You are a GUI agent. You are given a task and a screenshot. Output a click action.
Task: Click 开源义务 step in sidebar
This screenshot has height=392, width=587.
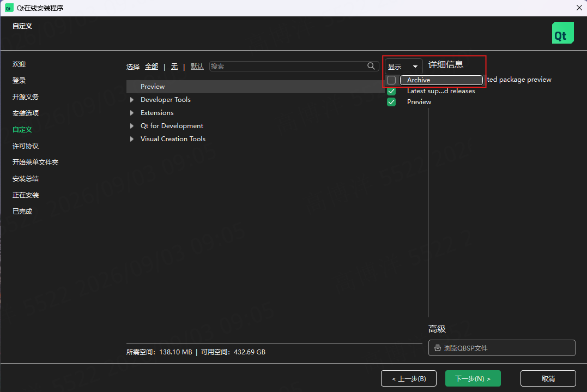(26, 97)
